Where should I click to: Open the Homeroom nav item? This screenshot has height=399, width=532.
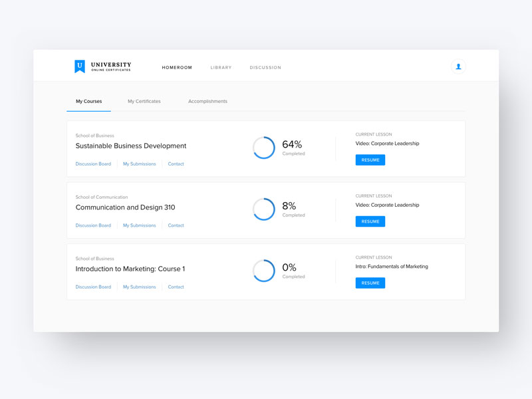(x=177, y=68)
